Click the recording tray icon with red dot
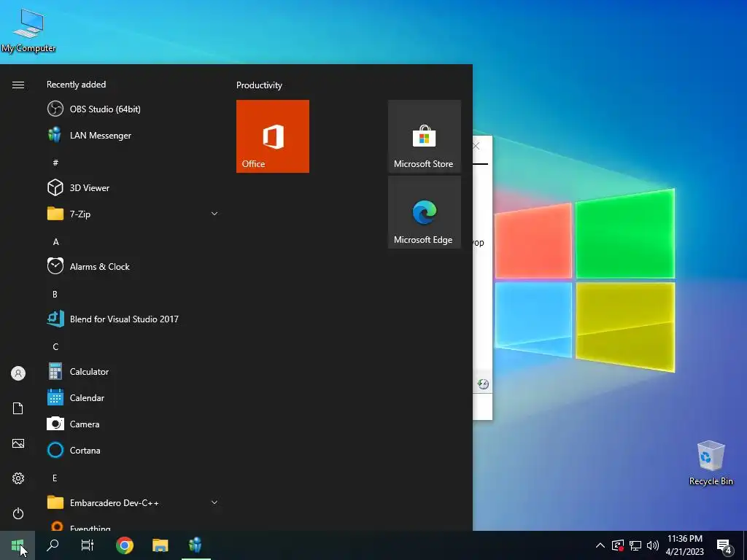The width and height of the screenshot is (747, 560). click(618, 545)
